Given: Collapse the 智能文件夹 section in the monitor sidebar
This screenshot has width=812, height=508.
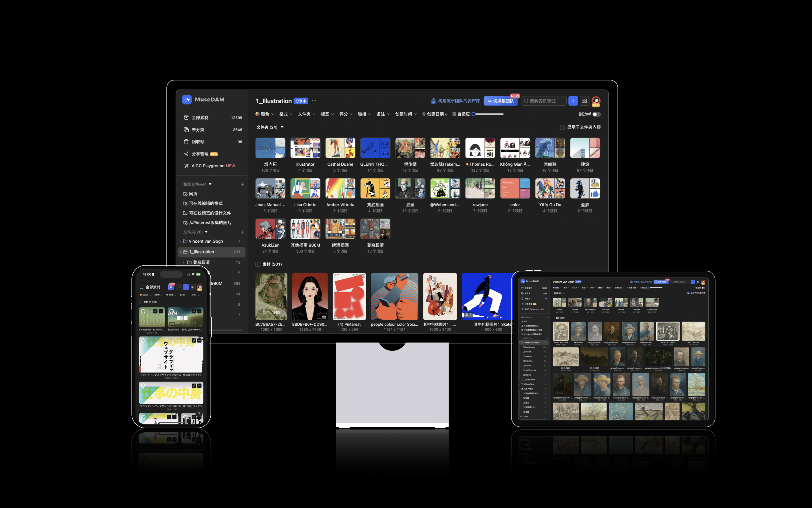Looking at the screenshot, I should coord(210,184).
